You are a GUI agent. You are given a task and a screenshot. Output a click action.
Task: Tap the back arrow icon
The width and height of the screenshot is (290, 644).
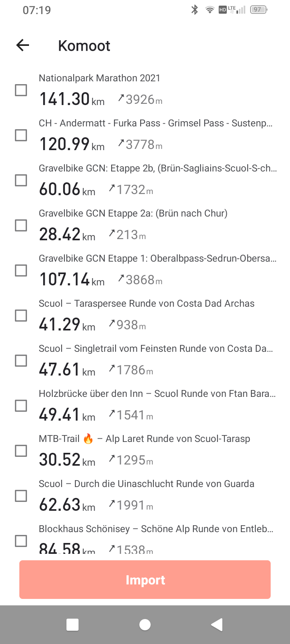click(x=23, y=45)
